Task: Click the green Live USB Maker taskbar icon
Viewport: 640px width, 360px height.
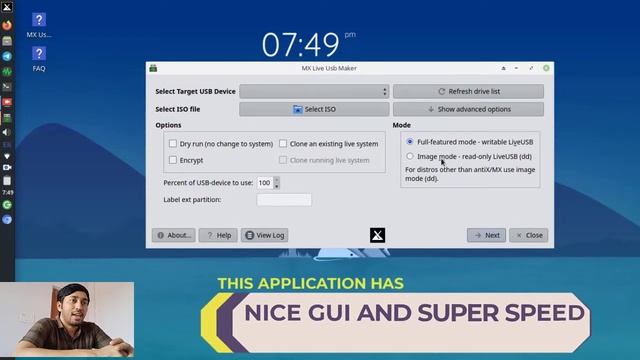Action: 7,118
